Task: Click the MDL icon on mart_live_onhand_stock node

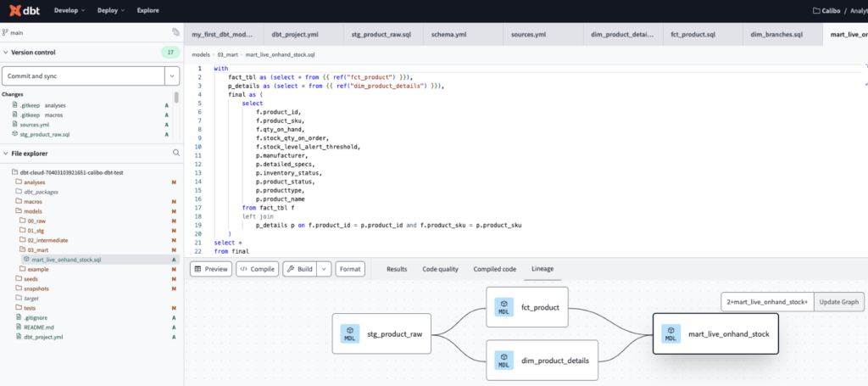Action: coord(670,334)
